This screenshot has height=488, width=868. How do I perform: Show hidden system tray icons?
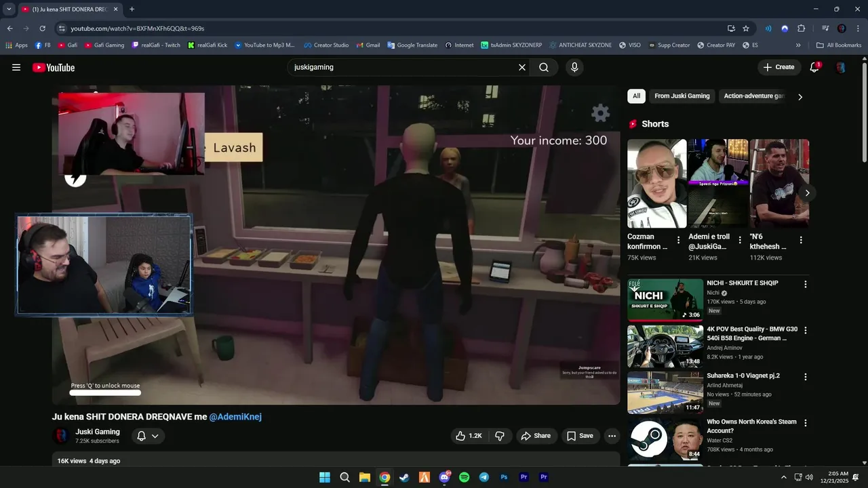coord(784,477)
